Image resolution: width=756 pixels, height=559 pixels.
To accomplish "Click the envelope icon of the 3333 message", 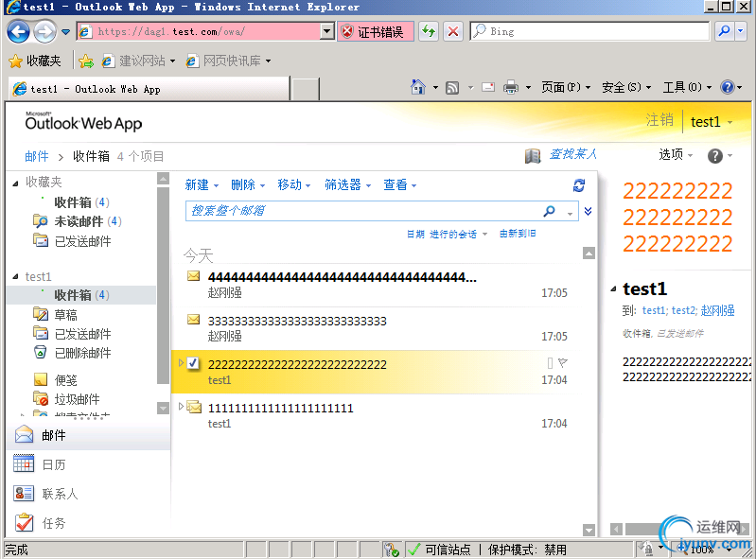I will (193, 319).
